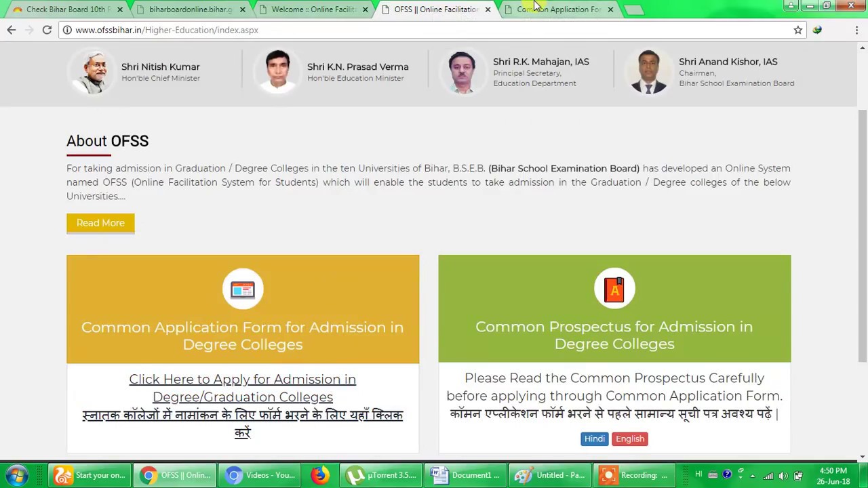Screen dimensions: 868x488
Task: Open the µTorrent taskbar item
Action: point(382,475)
